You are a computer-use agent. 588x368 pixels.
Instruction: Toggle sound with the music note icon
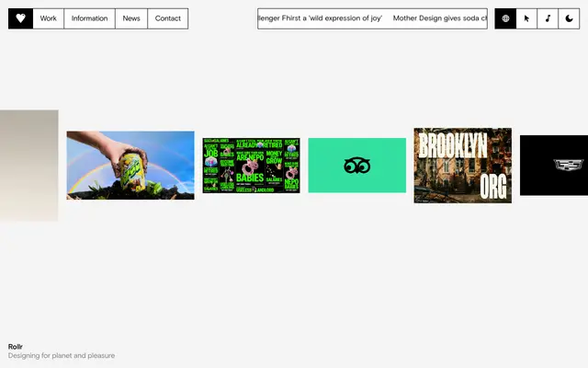click(x=548, y=18)
